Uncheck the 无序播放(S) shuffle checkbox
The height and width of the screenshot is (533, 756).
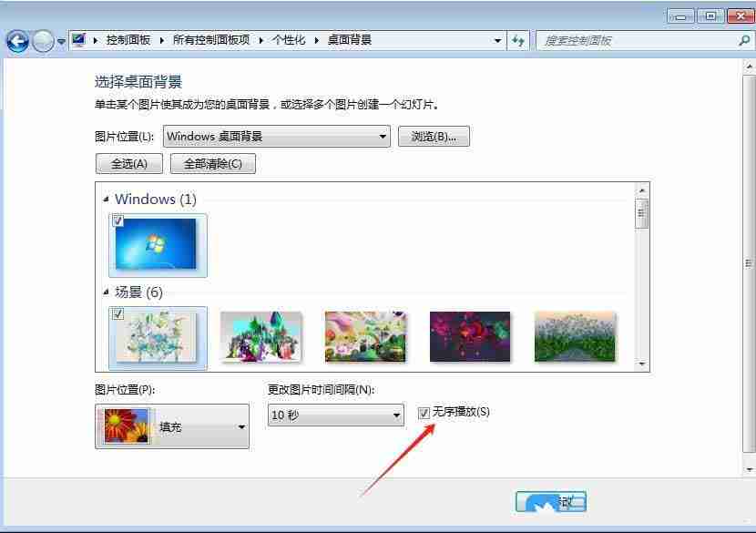(x=424, y=413)
